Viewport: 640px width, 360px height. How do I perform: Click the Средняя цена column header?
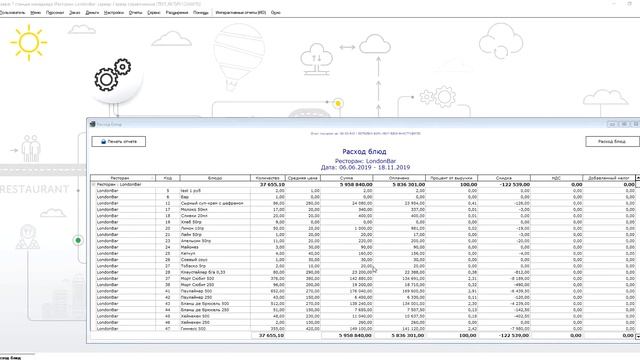[x=303, y=178]
